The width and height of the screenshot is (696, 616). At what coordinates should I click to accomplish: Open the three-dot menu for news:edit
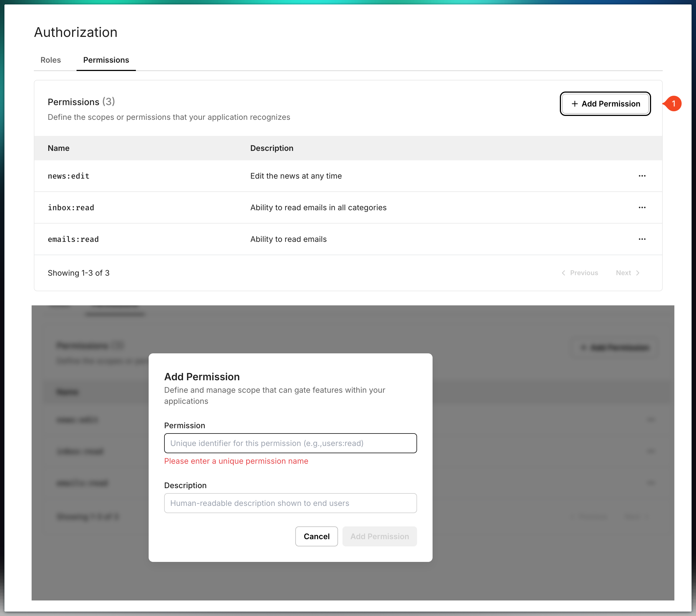click(642, 176)
